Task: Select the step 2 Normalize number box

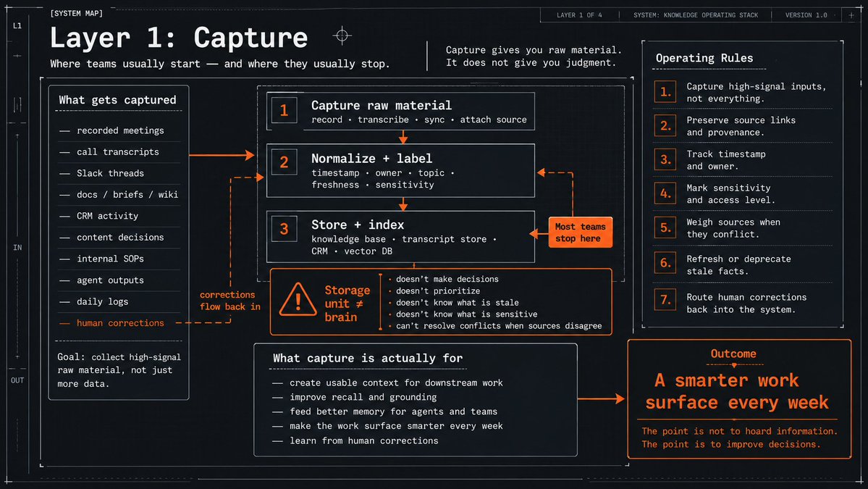Action: click(x=284, y=162)
